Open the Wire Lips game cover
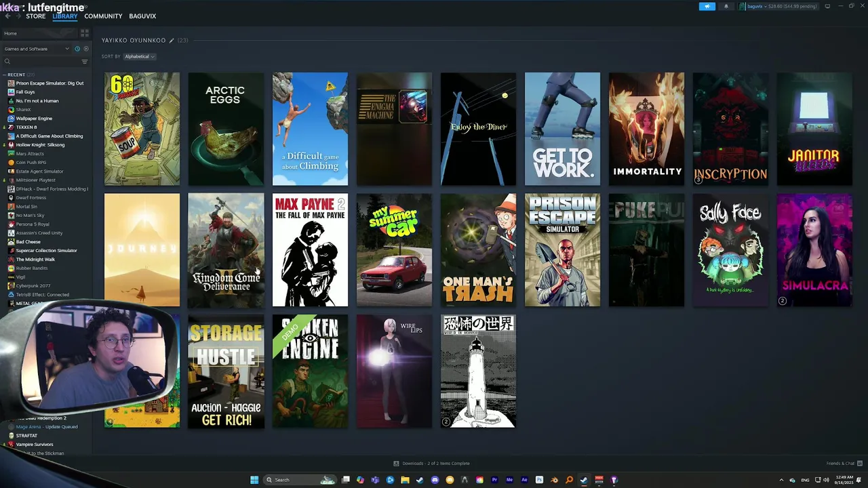Screen dimensions: 868x488 394,371
